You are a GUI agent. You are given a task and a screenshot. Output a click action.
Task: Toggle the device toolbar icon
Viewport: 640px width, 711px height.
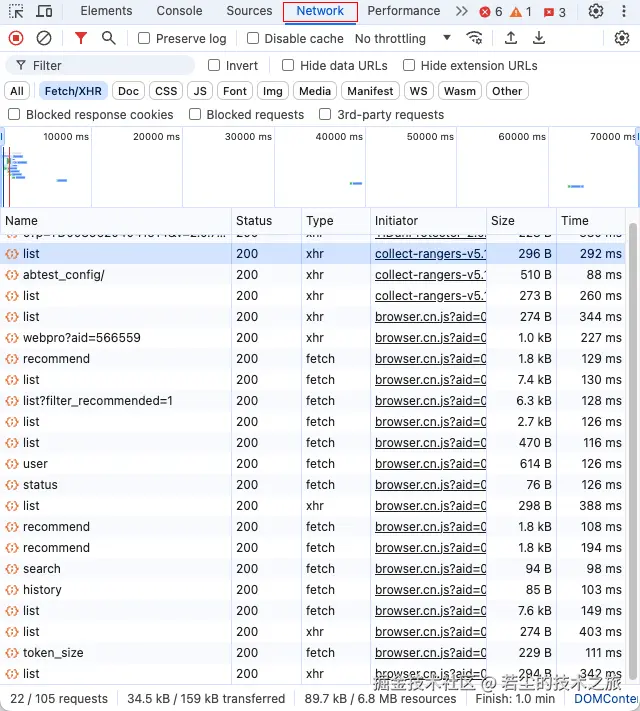(45, 11)
